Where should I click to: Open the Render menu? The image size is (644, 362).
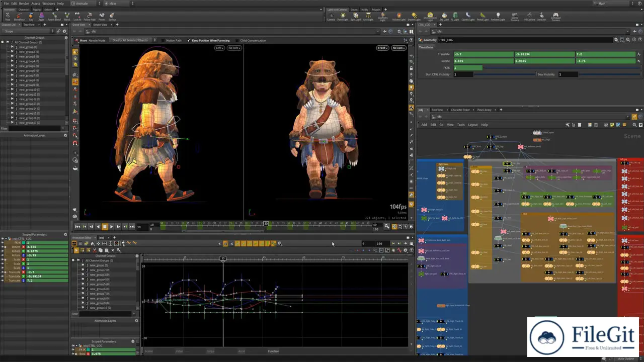[24, 3]
